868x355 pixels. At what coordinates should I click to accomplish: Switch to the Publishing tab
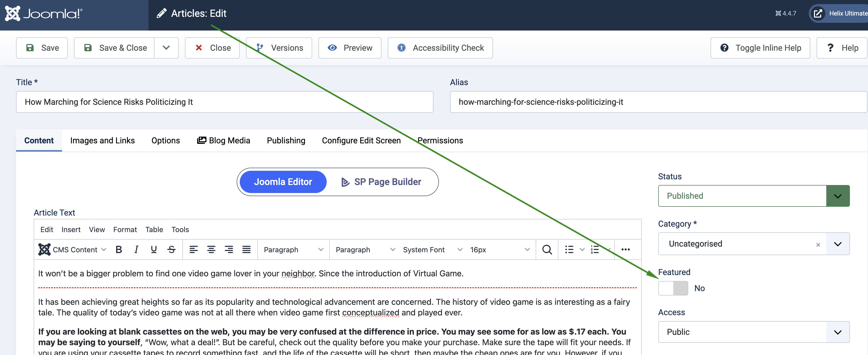click(x=286, y=140)
